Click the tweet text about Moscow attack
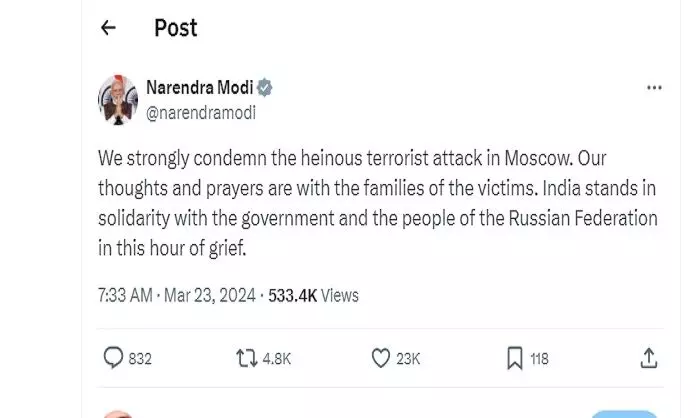 [x=375, y=204]
